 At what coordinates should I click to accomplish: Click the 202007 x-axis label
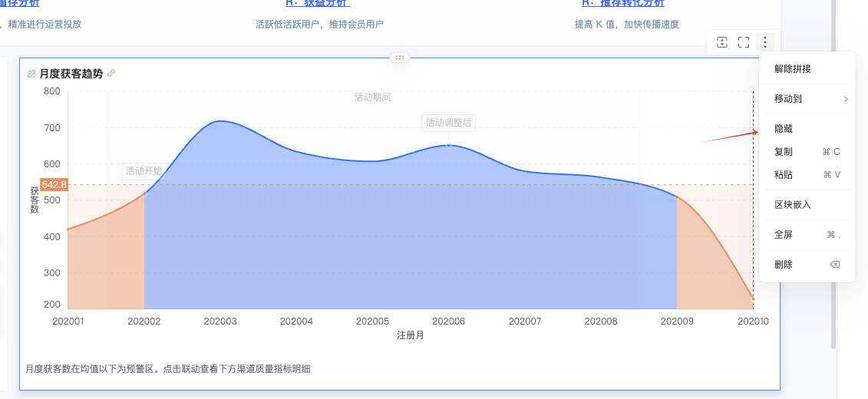point(525,321)
